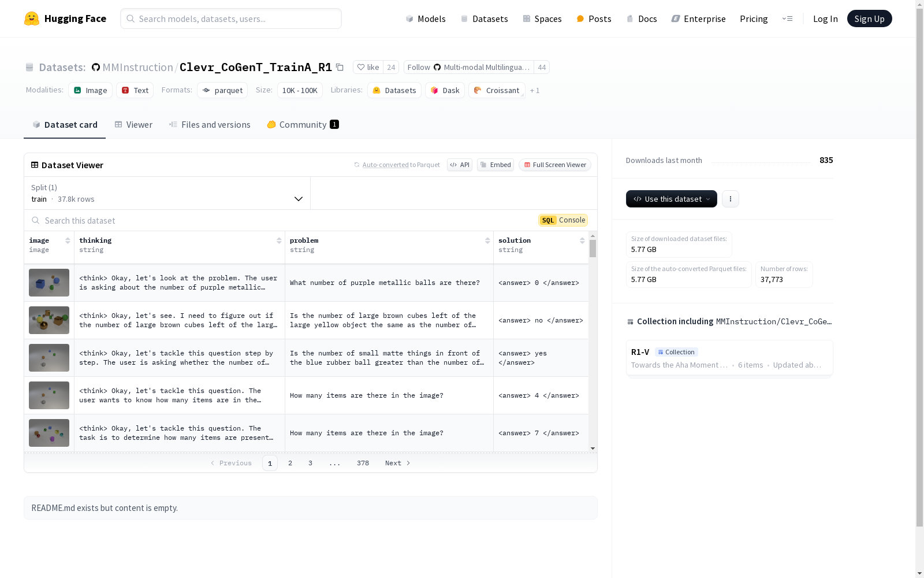Open the SQL Console
This screenshot has height=578, width=924.
563,220
